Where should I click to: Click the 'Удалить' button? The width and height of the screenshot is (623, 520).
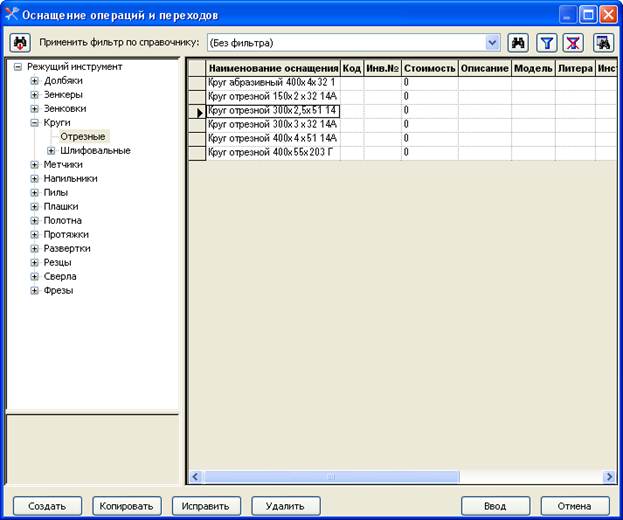pos(286,506)
